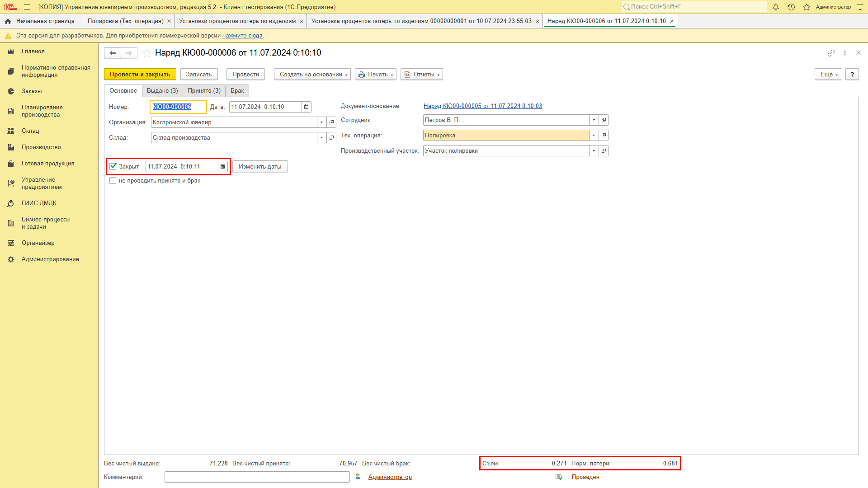Open ГИИС ДМДК section
Image resolution: width=868 pixels, height=488 pixels.
pos(39,203)
